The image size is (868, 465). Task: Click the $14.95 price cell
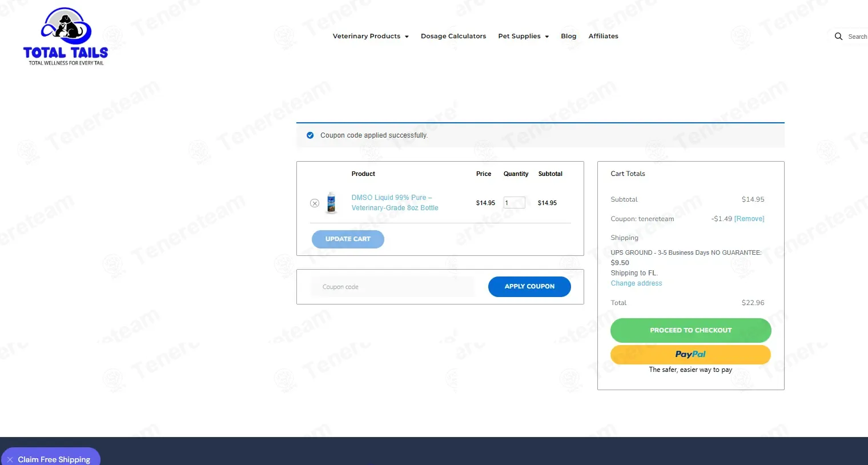(485, 203)
